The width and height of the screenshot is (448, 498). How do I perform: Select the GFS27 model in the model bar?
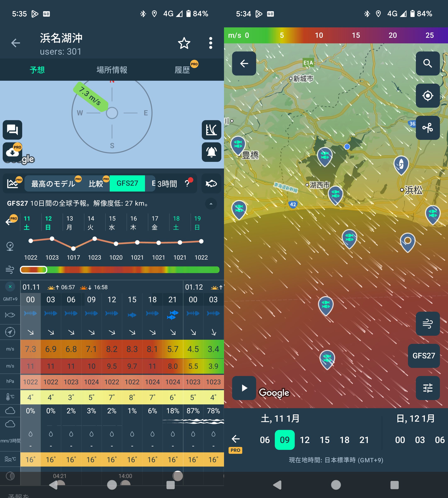pos(127,183)
